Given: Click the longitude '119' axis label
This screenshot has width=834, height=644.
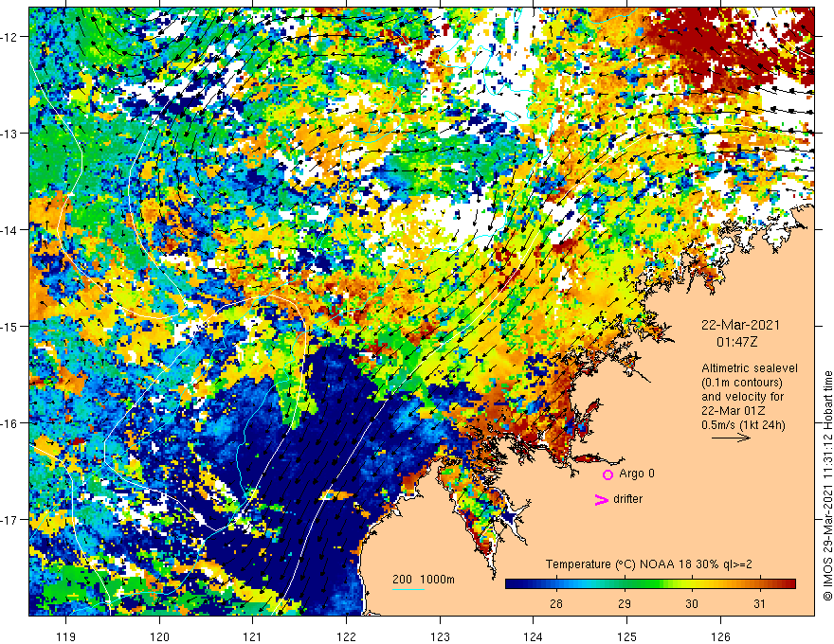Looking at the screenshot, I should click(66, 636).
